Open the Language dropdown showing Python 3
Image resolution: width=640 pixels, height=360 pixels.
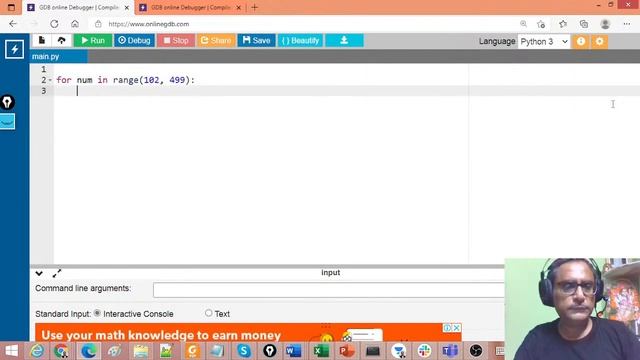tap(544, 42)
